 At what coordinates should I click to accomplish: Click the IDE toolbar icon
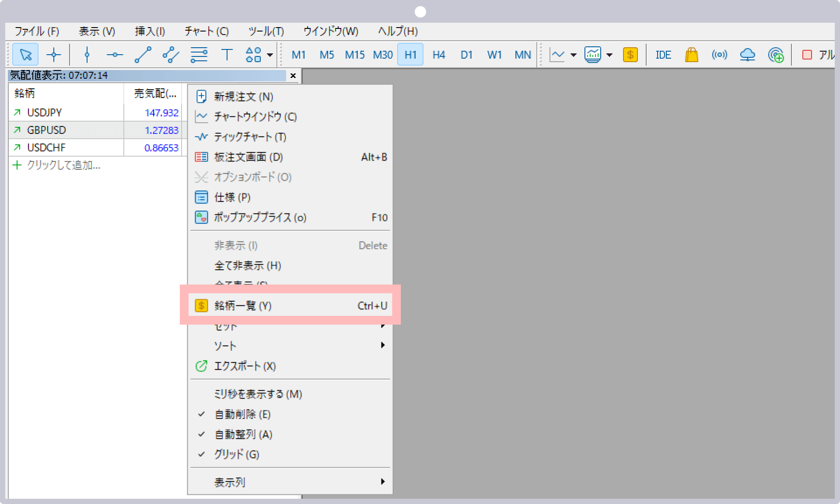click(x=663, y=55)
